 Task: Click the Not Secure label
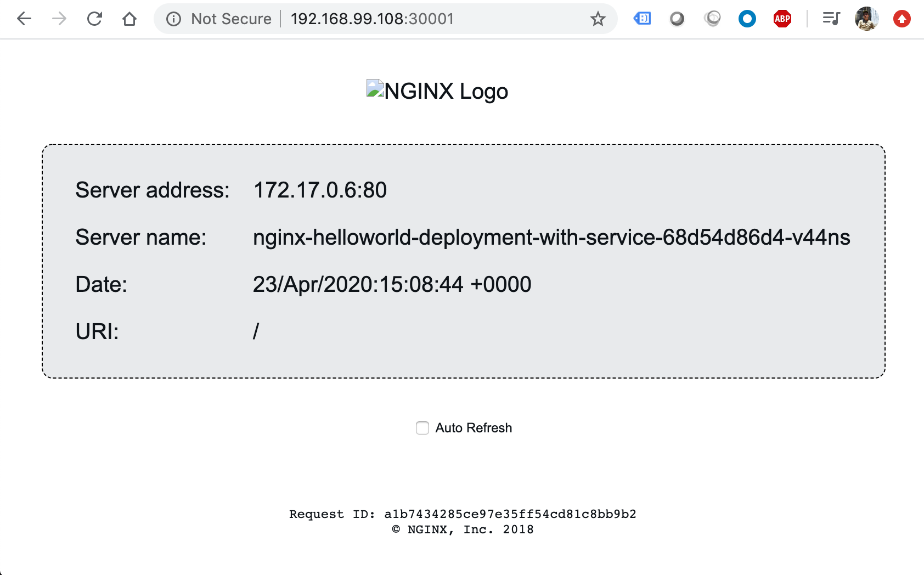pos(231,19)
